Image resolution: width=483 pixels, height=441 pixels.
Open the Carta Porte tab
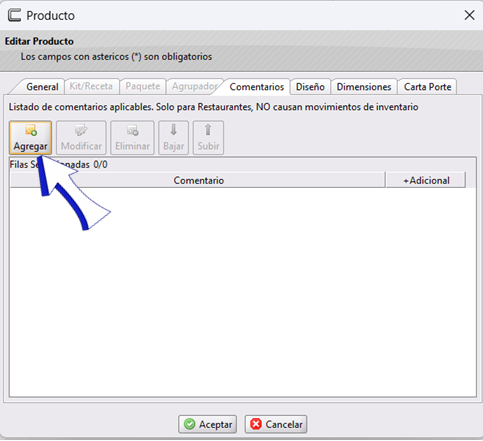click(x=427, y=87)
